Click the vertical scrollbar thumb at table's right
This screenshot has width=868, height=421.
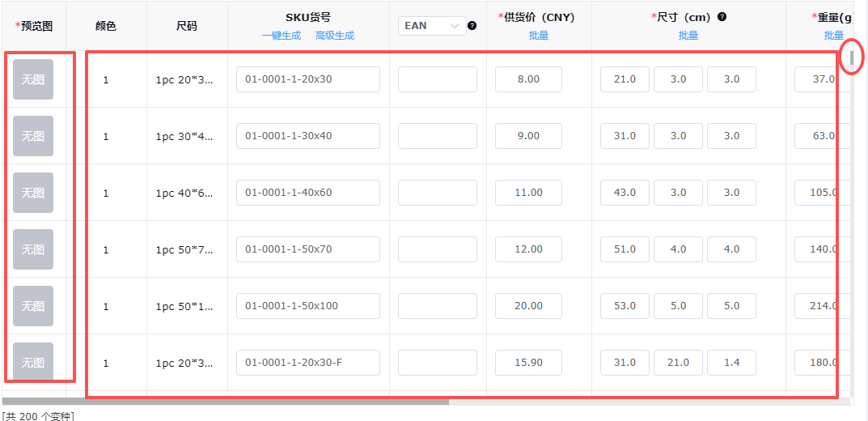852,57
